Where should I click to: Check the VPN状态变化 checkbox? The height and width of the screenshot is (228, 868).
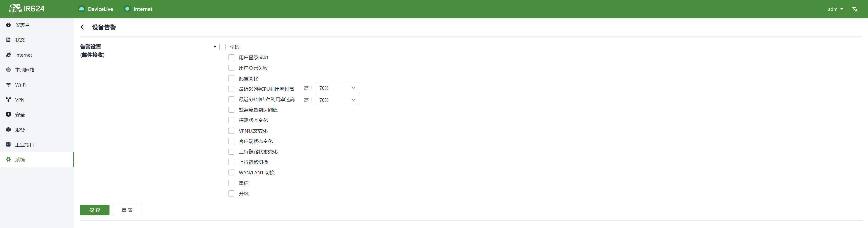(231, 131)
